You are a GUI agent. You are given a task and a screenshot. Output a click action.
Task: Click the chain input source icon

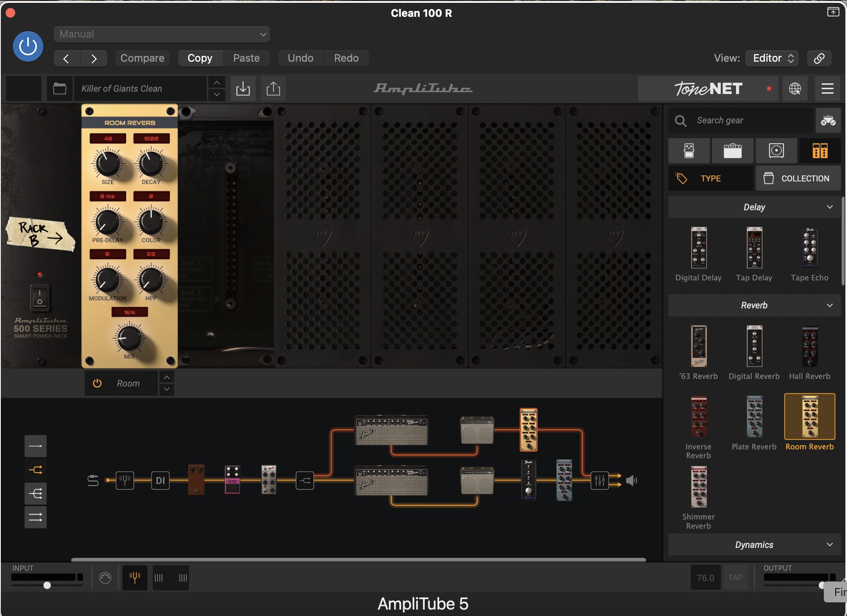point(93,480)
